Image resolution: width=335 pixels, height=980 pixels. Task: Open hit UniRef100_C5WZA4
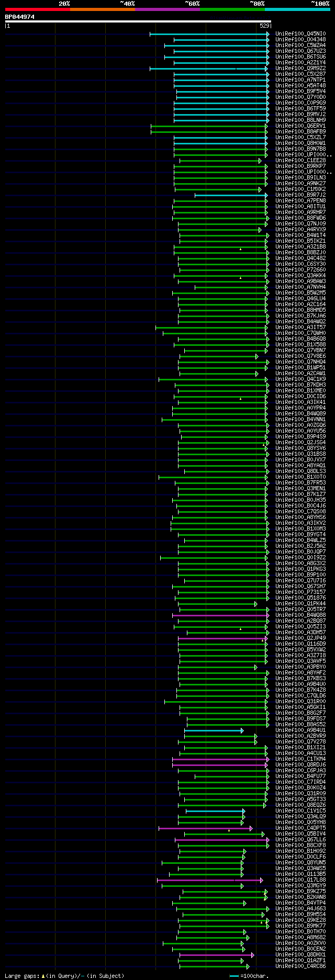click(300, 46)
